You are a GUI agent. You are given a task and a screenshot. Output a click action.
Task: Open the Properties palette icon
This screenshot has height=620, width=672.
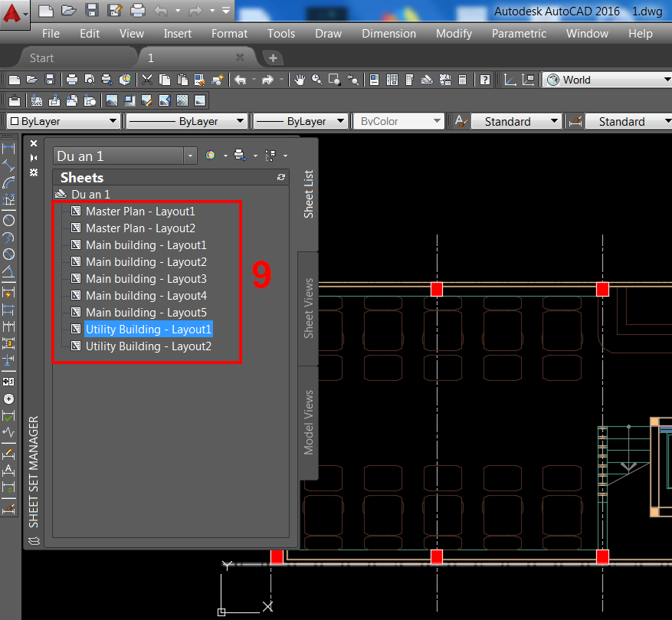coord(374,79)
